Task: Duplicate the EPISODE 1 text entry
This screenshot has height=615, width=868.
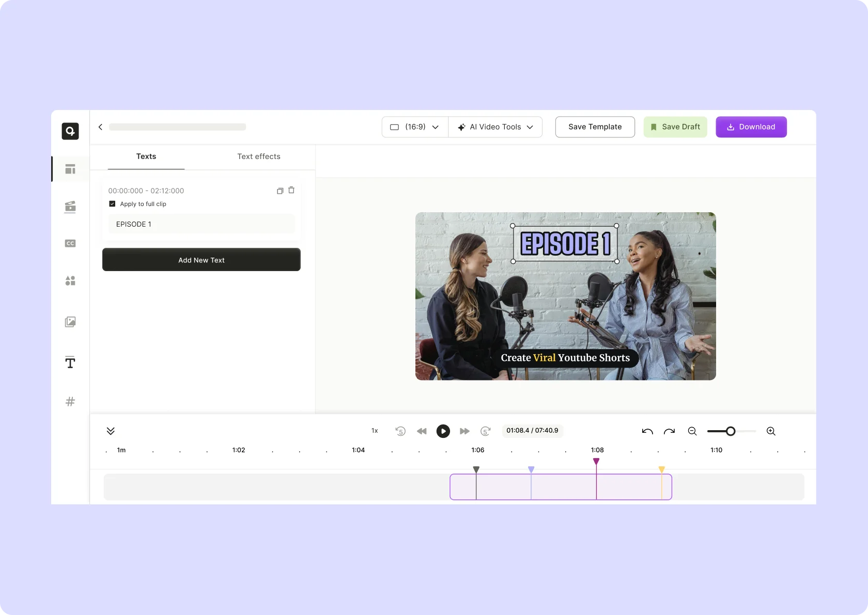Action: [280, 191]
